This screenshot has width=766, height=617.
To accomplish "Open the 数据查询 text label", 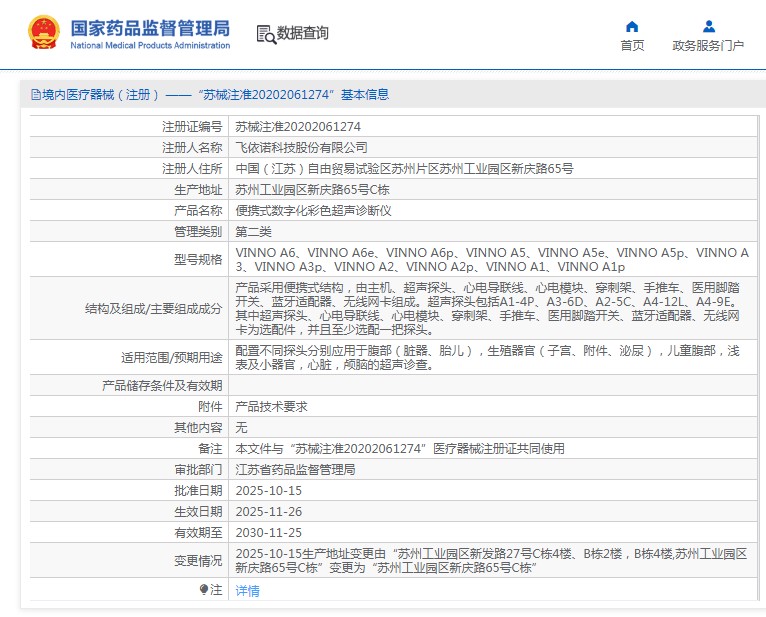I will point(303,33).
